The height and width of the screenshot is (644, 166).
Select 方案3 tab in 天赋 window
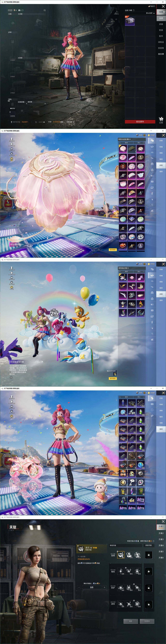click(161, 539)
